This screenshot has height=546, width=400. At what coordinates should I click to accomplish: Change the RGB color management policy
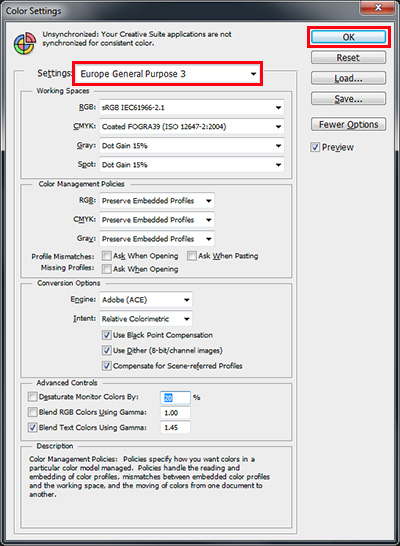[157, 201]
